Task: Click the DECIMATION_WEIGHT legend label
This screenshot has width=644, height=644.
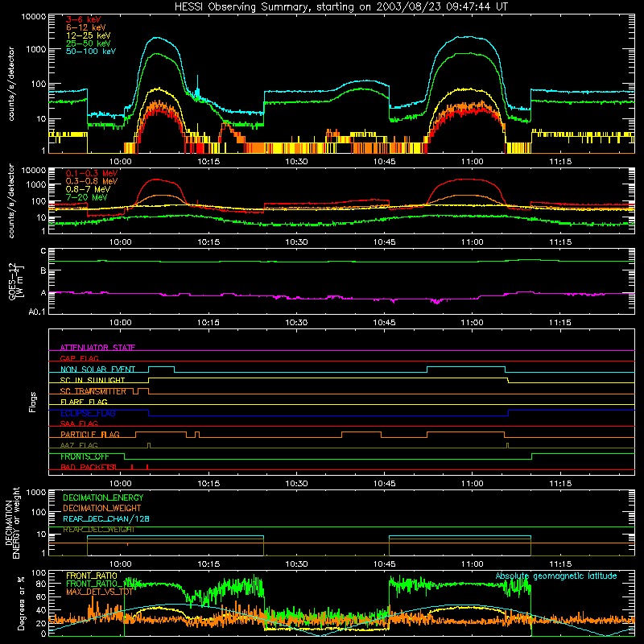Action: (102, 508)
